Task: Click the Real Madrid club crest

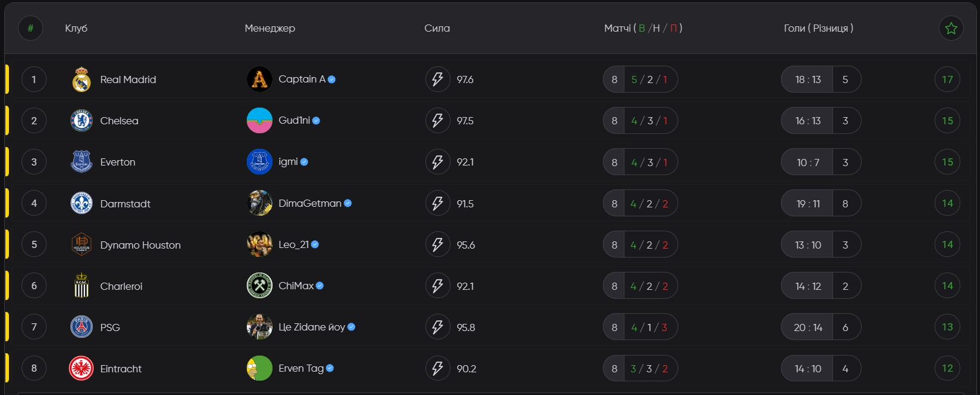Action: [x=81, y=79]
